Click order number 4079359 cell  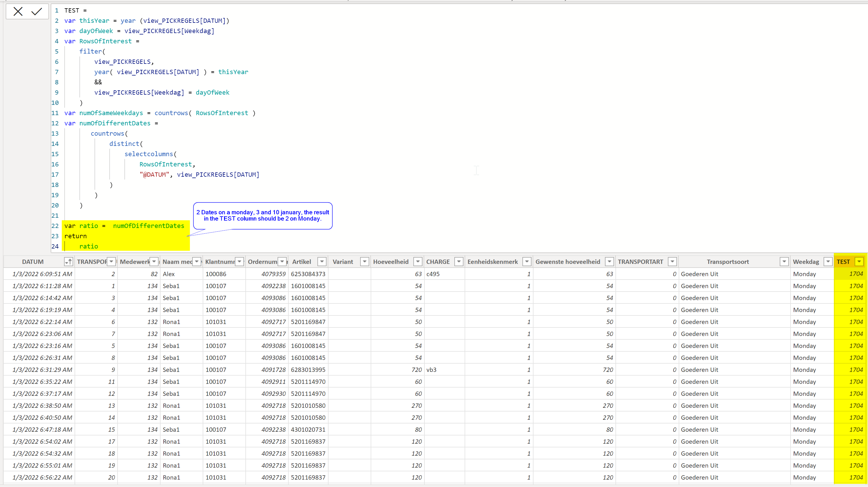point(267,274)
